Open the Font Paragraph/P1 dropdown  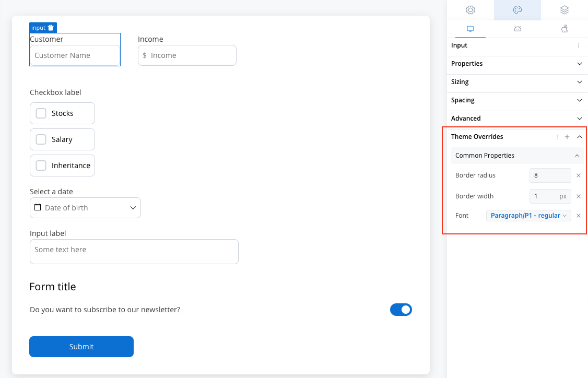click(x=528, y=216)
